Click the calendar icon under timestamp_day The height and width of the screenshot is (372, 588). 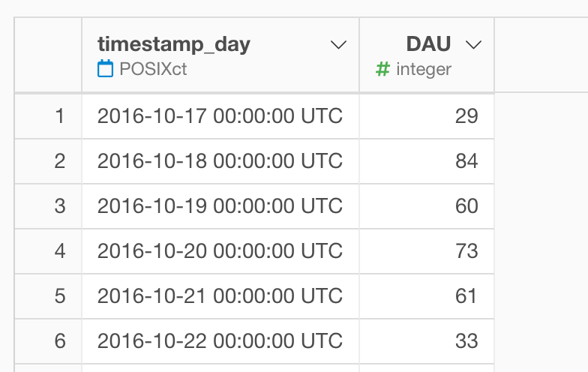pos(105,69)
